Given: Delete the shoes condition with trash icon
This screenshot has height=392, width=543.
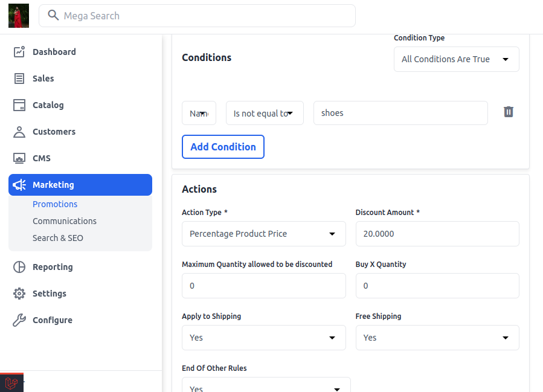Looking at the screenshot, I should click(x=509, y=112).
